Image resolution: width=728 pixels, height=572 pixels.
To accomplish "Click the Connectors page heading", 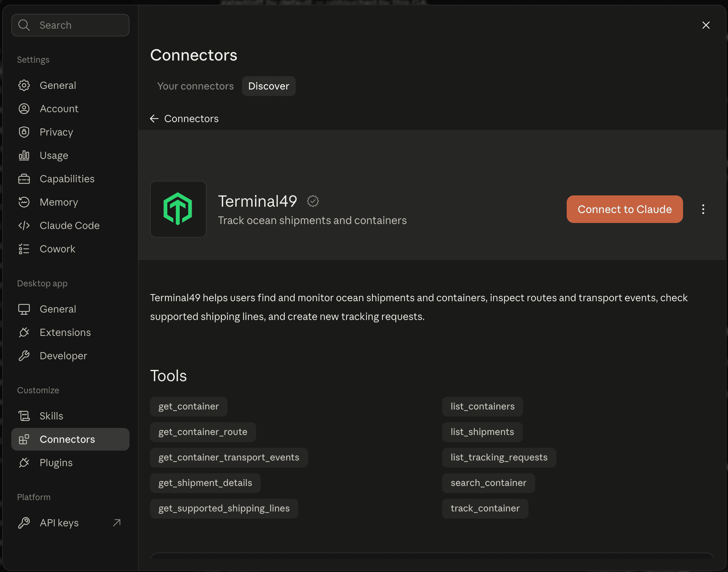I will [x=193, y=55].
